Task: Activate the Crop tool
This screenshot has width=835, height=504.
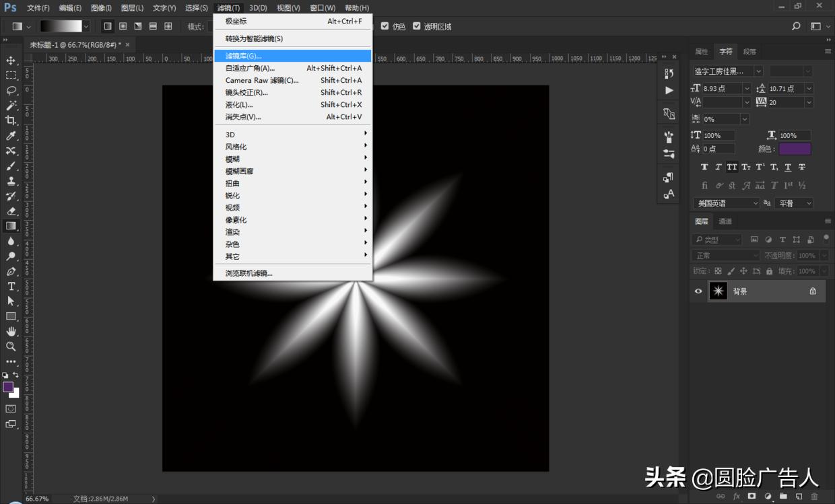Action: tap(11, 120)
